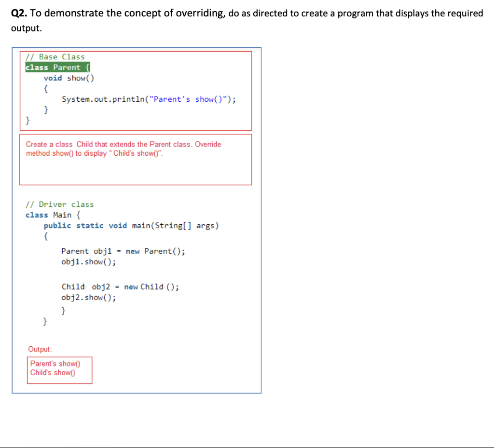The height and width of the screenshot is (448, 494).
Task: Select the highlighted 'class Parent {' text
Action: coord(58,67)
